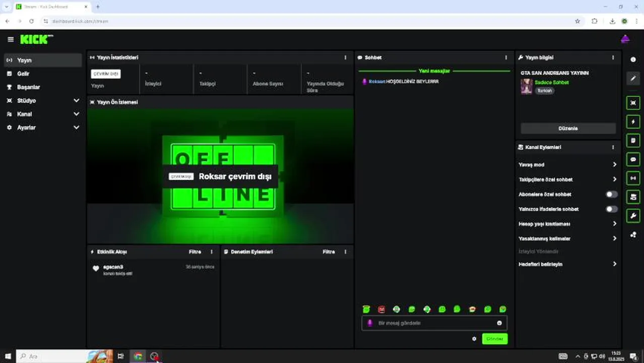The image size is (644, 363).
Task: Reload the page in Chrome
Action: pos(31,21)
